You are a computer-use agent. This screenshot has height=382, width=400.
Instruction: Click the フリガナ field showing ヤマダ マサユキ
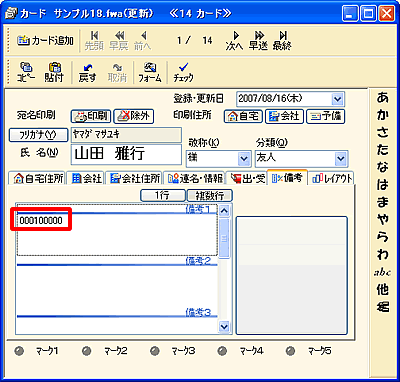tap(126, 134)
